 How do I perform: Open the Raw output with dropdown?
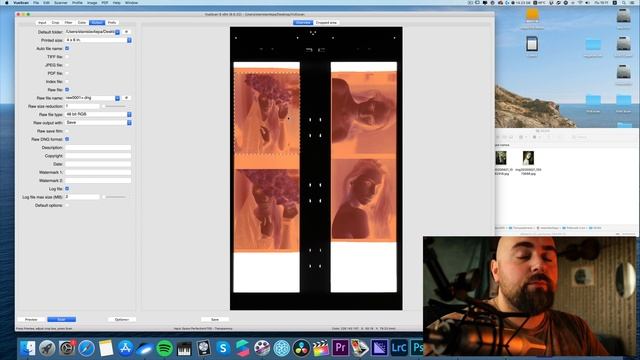98,122
